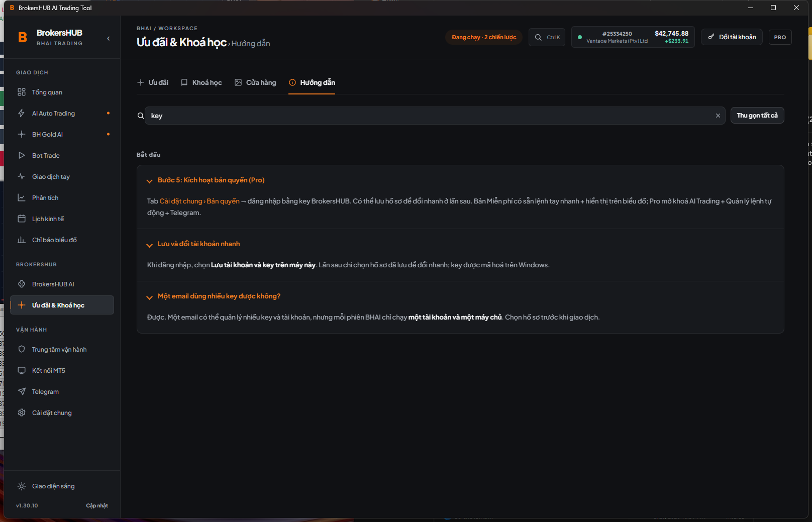
Task: Click the search field containing key
Action: [x=435, y=116]
